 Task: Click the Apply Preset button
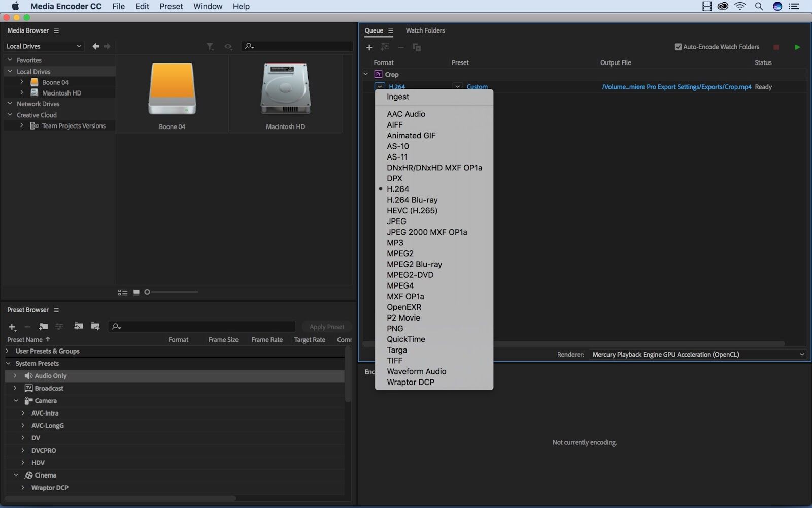click(x=327, y=327)
